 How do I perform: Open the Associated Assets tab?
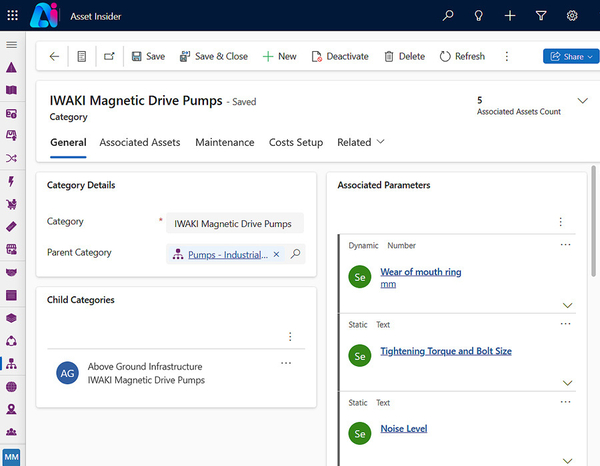(x=140, y=142)
